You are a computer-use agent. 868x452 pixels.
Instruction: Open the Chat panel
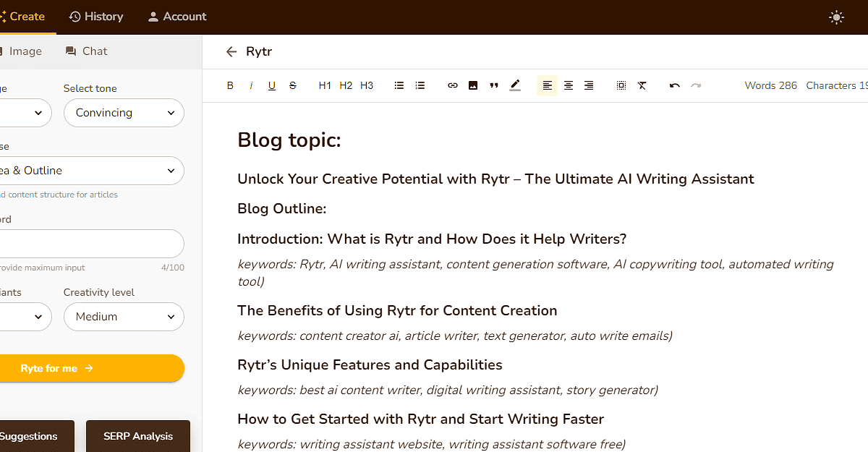tap(85, 51)
